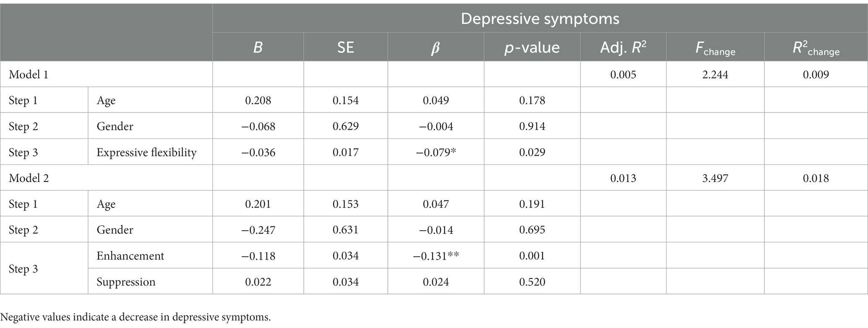
Task: Click the 3.497 F change value
Action: 715,178
